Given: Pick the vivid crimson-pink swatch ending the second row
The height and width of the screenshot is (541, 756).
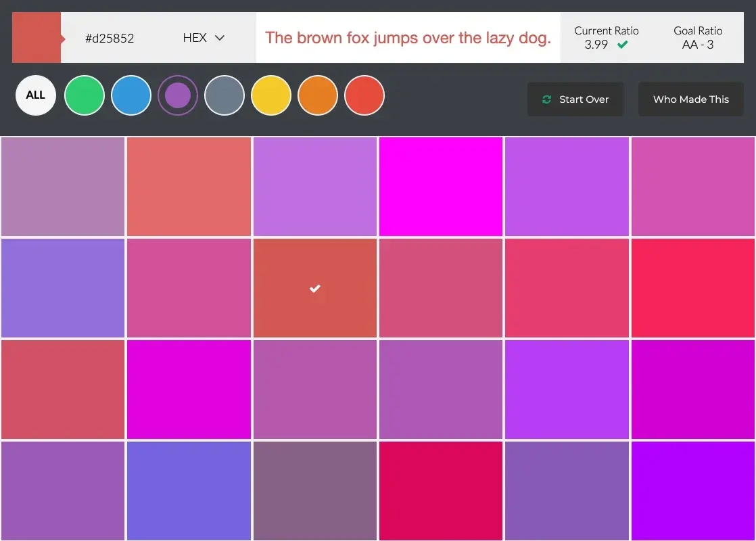Looking at the screenshot, I should click(x=693, y=288).
